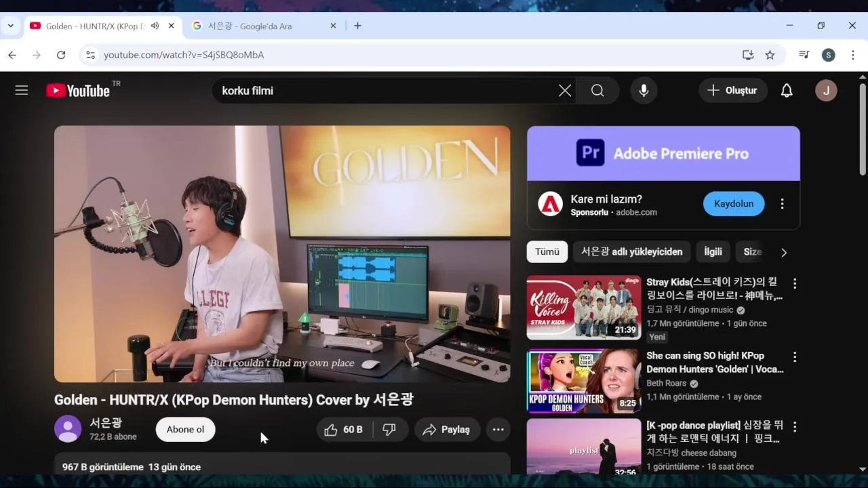Click the address bar URL youtube.com/watch
This screenshot has height=488, width=868.
(184, 55)
